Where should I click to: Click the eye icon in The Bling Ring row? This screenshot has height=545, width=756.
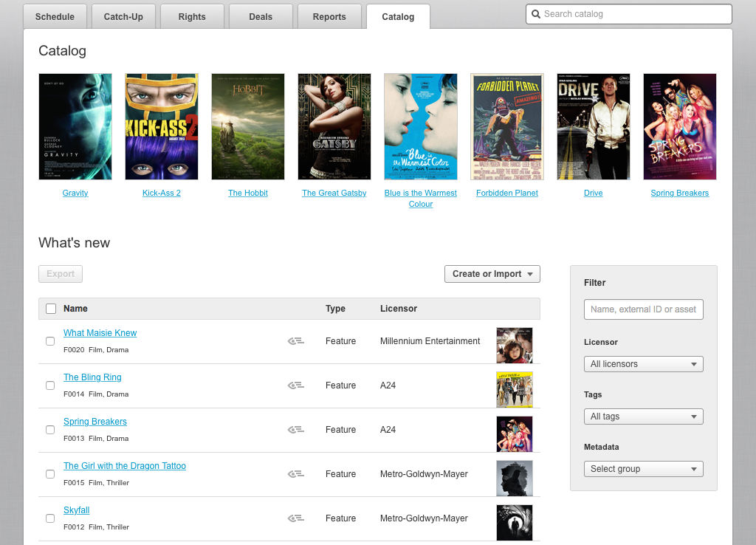coord(295,385)
